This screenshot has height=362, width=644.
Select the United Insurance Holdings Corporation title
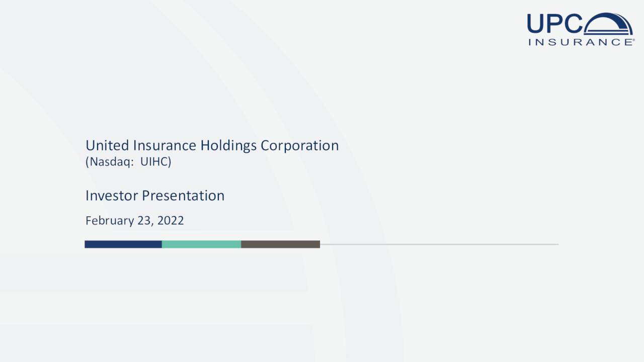tap(212, 145)
